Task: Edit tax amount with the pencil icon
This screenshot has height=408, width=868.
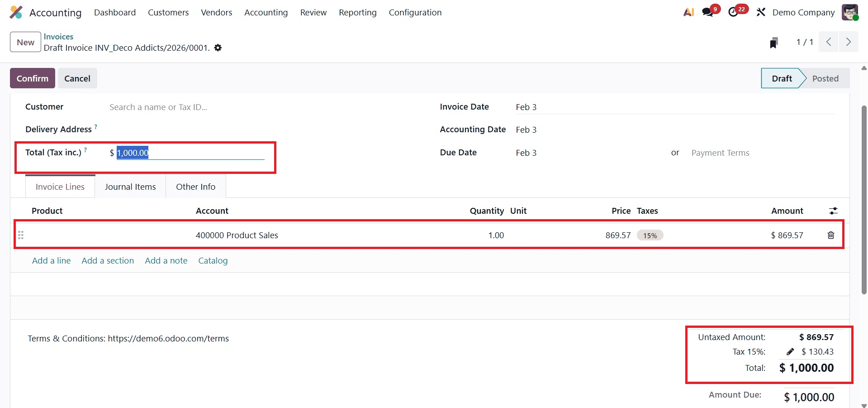Action: pos(790,352)
